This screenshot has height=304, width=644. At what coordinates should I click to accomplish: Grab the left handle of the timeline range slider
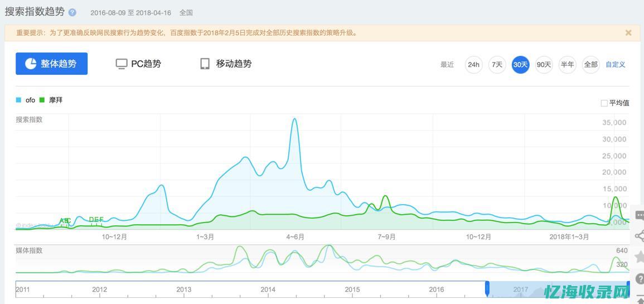point(487,288)
